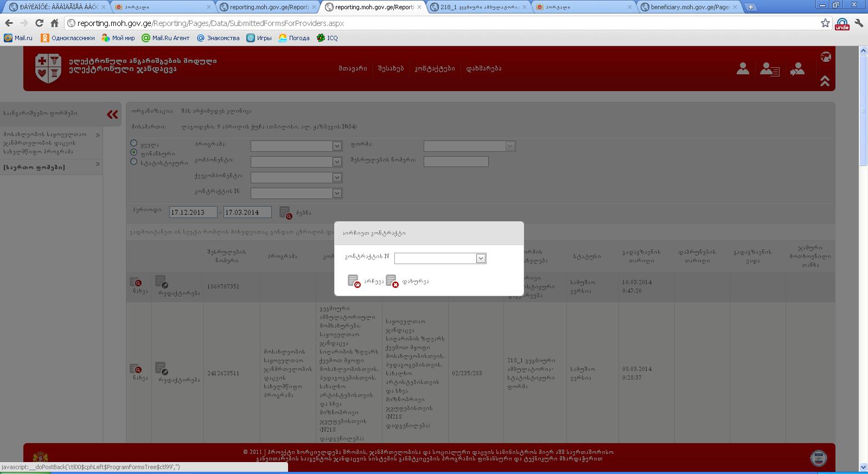
Task: Click the edit icon in second table row
Action: [x=162, y=369]
